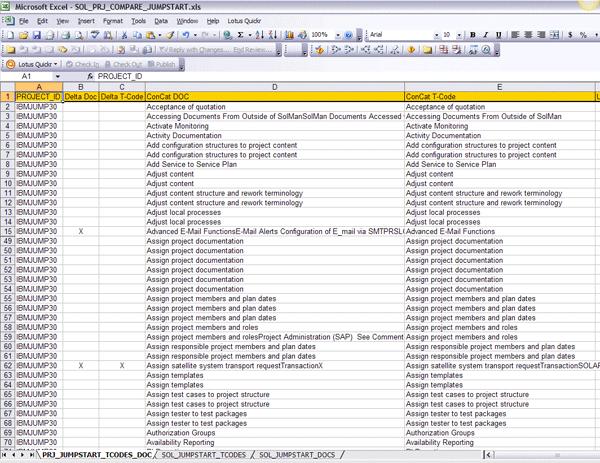Viewport: 600px width, 463px height.
Task: Select column D header
Action: tap(274, 87)
